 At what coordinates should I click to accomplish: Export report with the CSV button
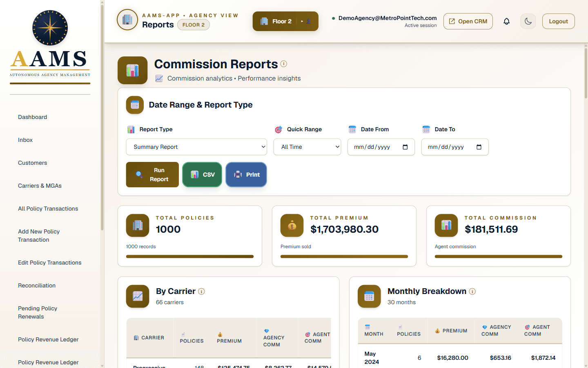[x=202, y=175]
